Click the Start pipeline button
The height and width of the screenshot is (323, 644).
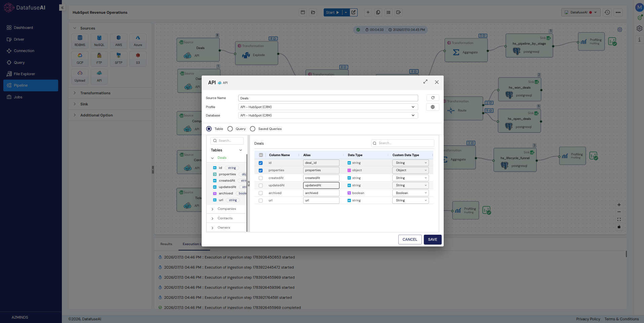tap(332, 12)
